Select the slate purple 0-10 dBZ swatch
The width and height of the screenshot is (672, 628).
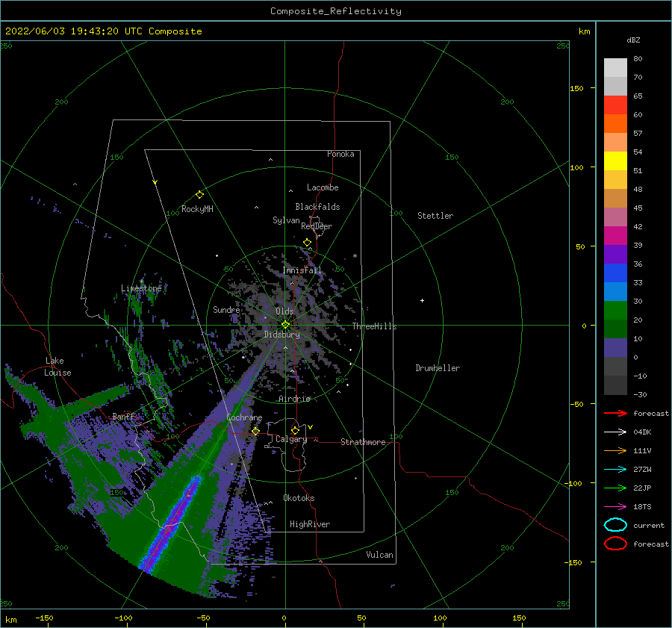point(615,348)
